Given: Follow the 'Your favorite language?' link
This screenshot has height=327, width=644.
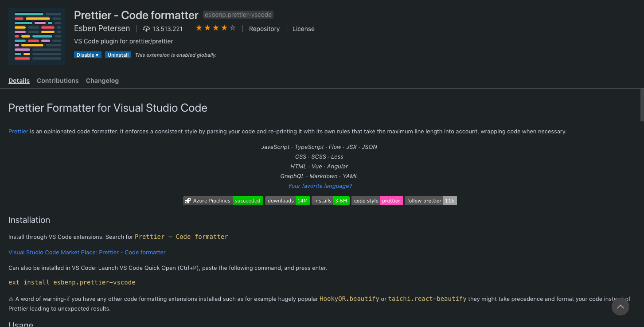Looking at the screenshot, I should (320, 186).
